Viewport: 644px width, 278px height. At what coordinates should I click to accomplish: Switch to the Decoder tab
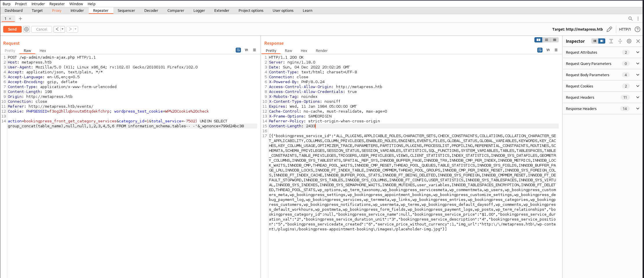tap(151, 10)
